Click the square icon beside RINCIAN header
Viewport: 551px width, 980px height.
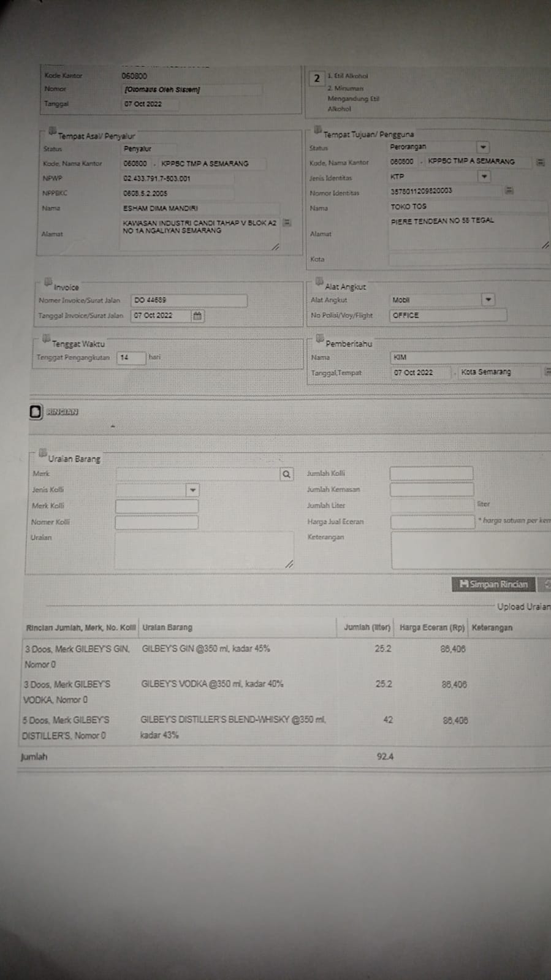pyautogui.click(x=36, y=412)
